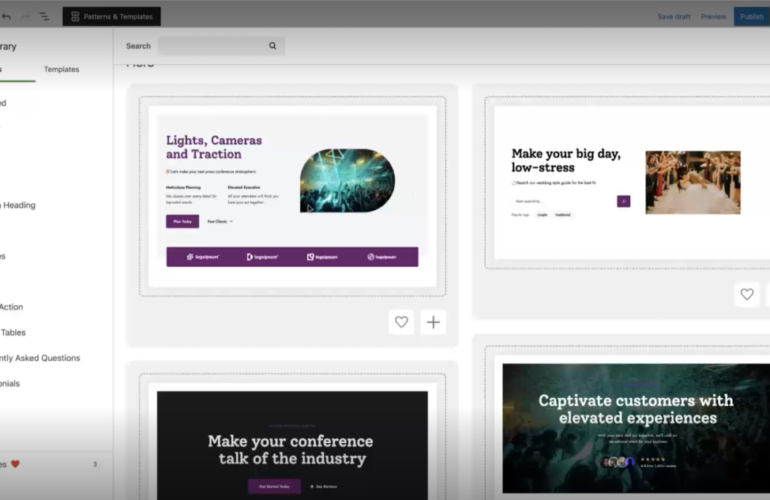Select the Lights, Cameras and Traction pattern preview
The image size is (770, 500).
[x=292, y=195]
